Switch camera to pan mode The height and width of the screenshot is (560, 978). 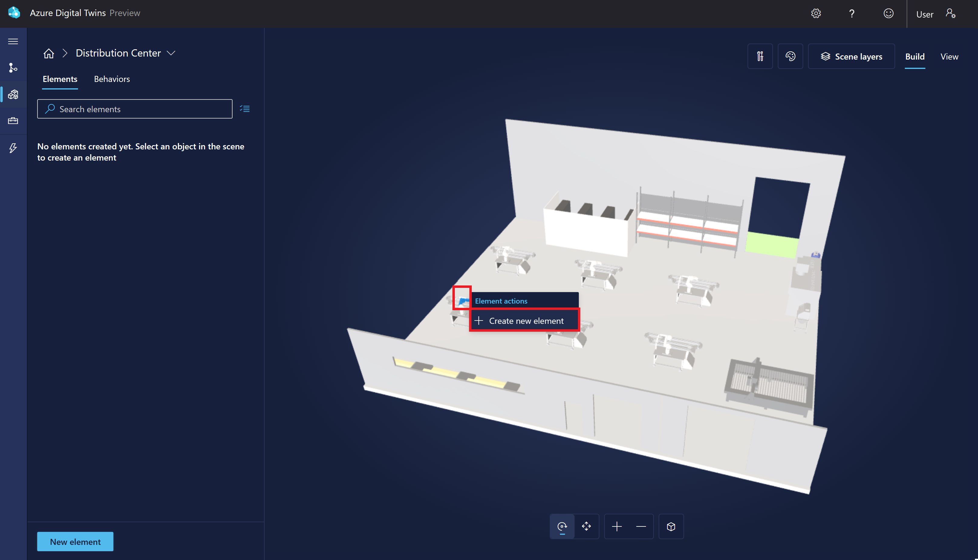[x=586, y=526]
